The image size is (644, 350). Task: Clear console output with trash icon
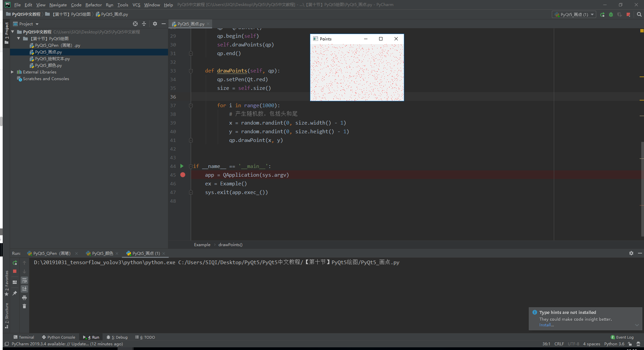(24, 306)
